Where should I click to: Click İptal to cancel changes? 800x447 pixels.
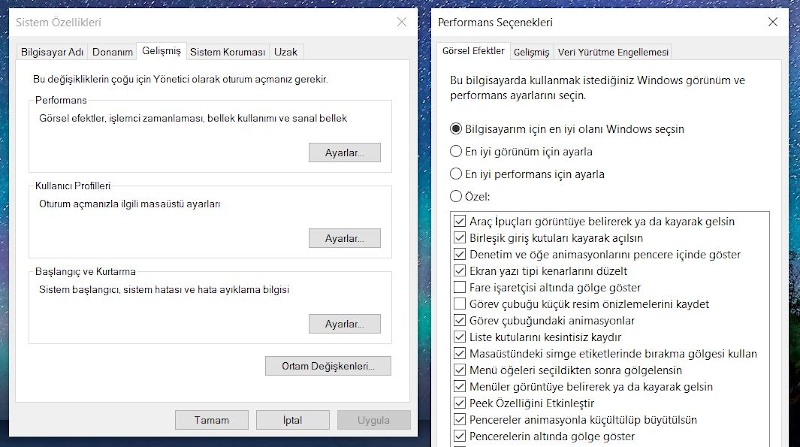(x=293, y=419)
